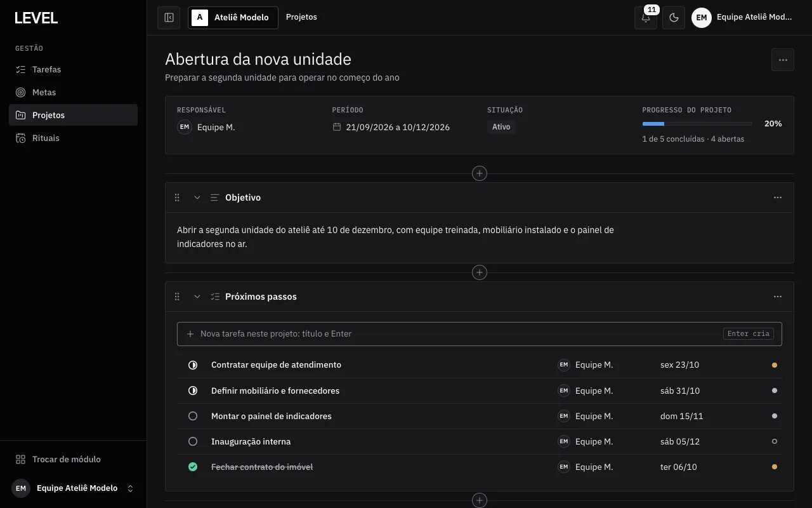This screenshot has width=812, height=508.
Task: Mark Montar o painel de indicadores complete
Action: (x=193, y=416)
